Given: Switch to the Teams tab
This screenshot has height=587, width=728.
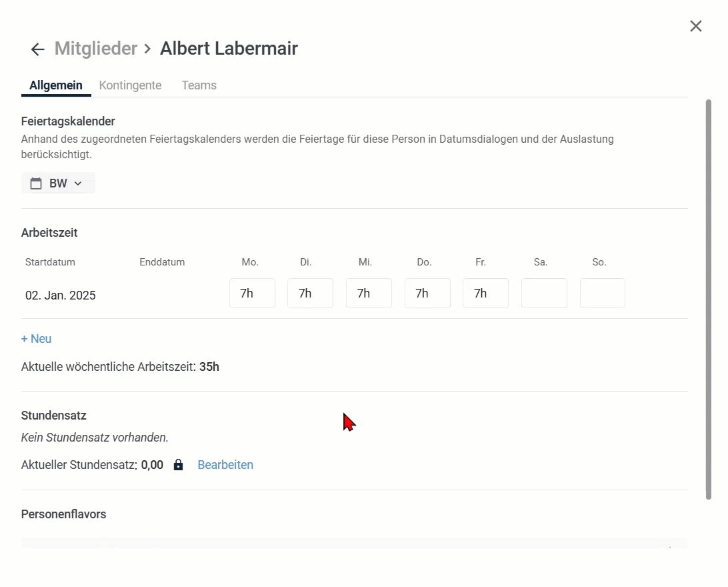Looking at the screenshot, I should [x=199, y=85].
